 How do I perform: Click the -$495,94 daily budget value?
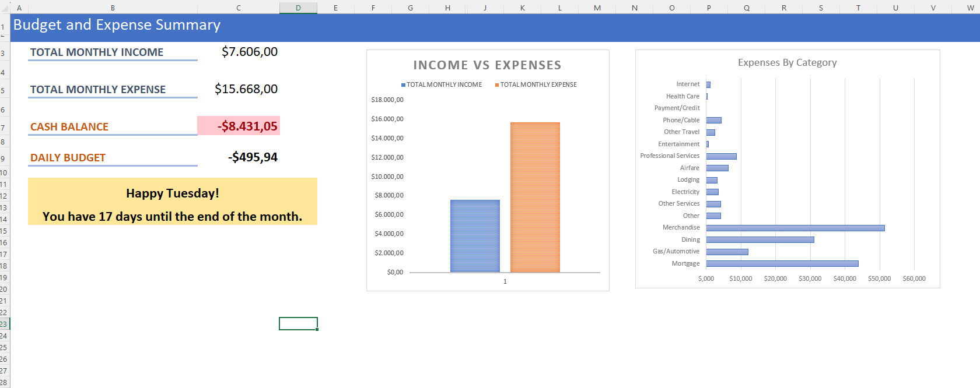(253, 157)
